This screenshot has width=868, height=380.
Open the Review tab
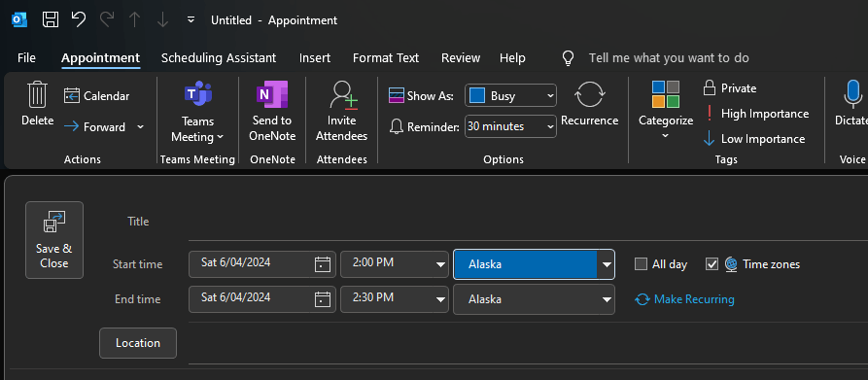pyautogui.click(x=461, y=58)
